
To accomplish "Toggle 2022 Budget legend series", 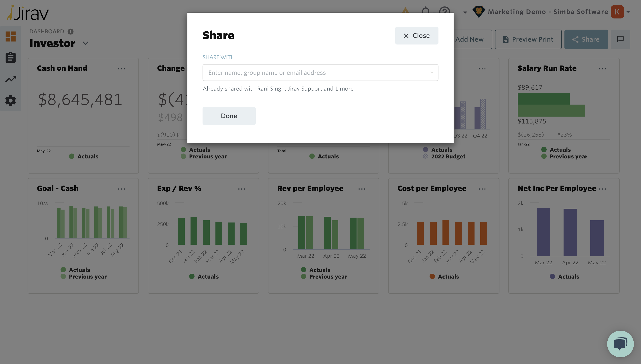I will pyautogui.click(x=448, y=156).
